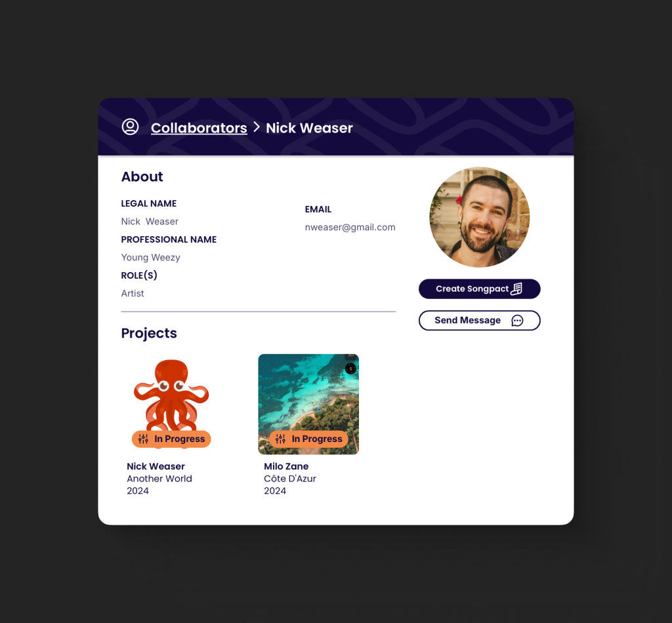Click the music sheet icon on Create Songpact
Image resolution: width=672 pixels, height=623 pixels.
click(516, 289)
